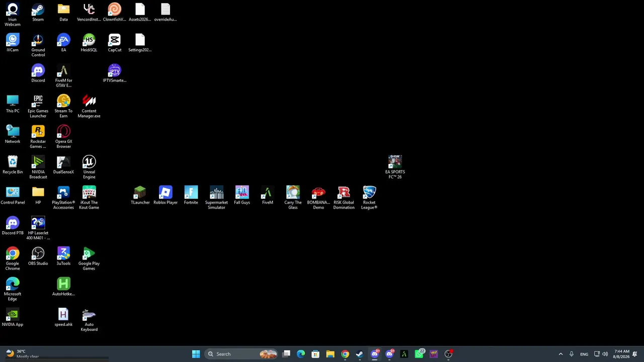
Task: Click the ENG language indicator
Action: (x=584, y=354)
